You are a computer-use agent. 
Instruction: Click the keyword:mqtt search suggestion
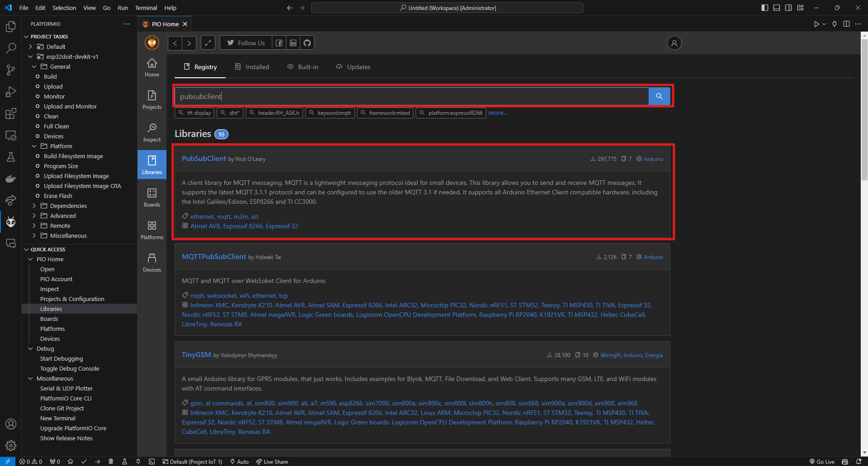(330, 113)
